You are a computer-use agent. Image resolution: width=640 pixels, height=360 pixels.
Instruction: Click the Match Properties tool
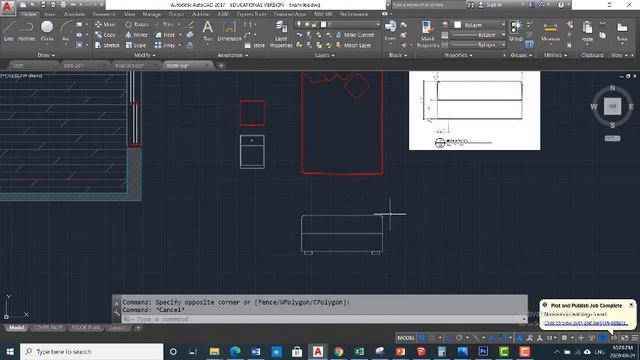click(x=427, y=34)
